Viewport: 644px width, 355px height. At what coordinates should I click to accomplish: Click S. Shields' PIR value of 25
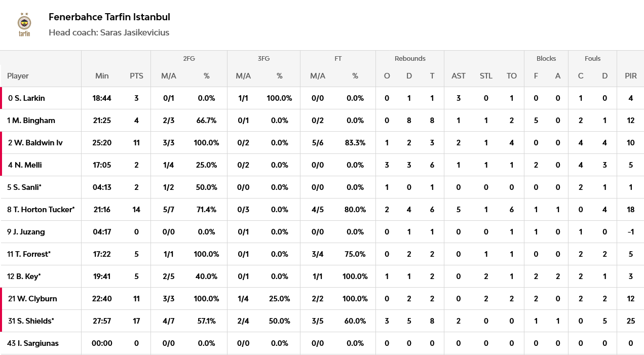coord(631,321)
